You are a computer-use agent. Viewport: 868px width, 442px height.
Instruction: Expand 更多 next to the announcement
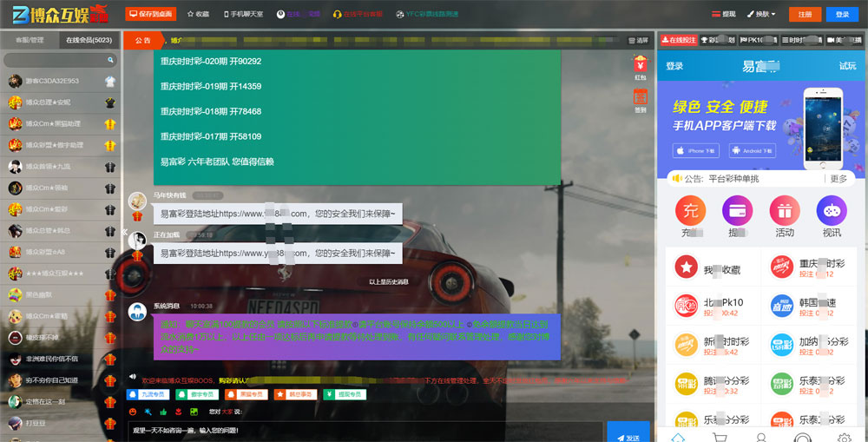[x=838, y=179]
